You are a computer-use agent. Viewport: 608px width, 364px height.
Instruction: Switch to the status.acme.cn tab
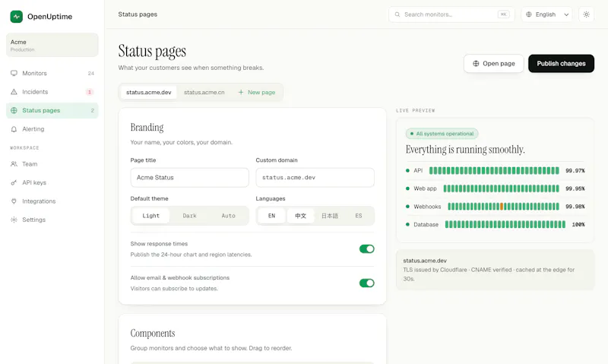204,92
